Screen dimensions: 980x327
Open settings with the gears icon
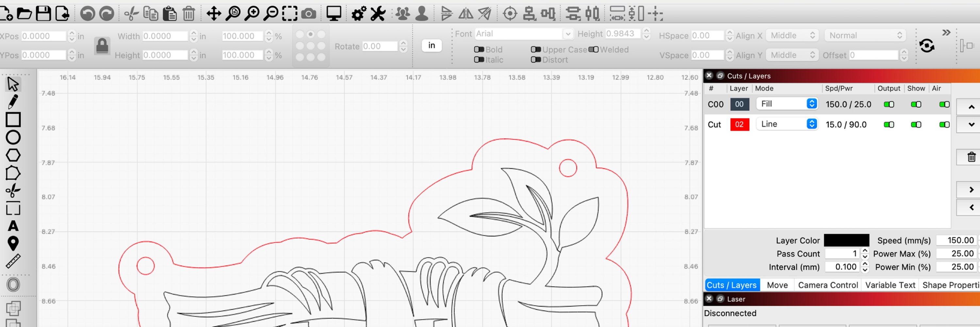pyautogui.click(x=359, y=14)
